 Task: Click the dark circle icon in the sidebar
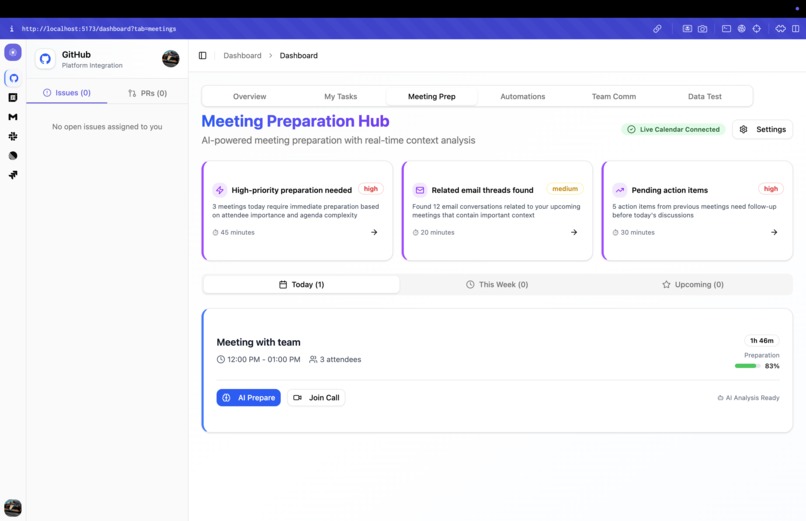coord(13,156)
